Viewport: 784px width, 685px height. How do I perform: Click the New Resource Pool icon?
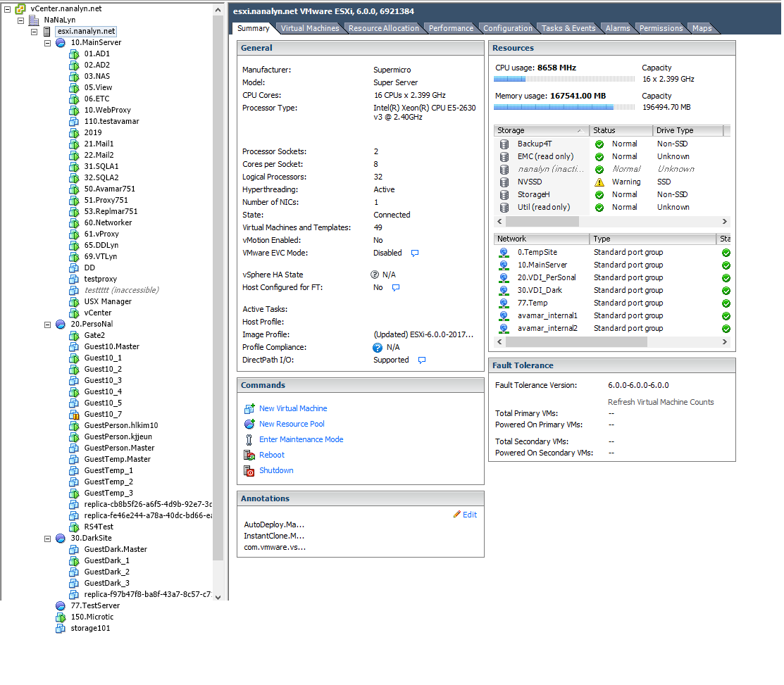click(249, 425)
